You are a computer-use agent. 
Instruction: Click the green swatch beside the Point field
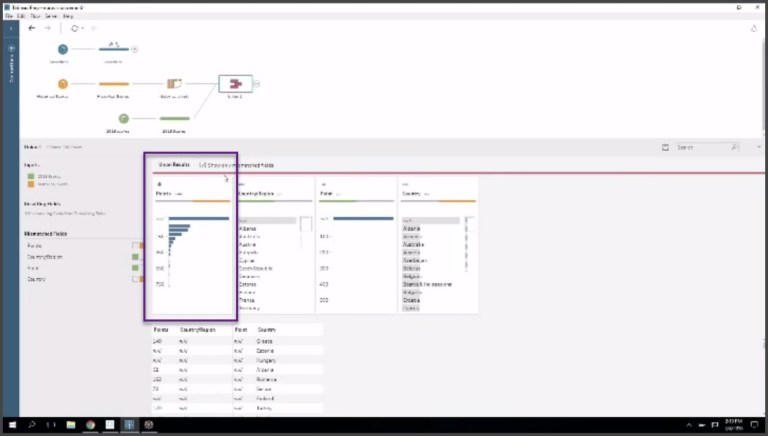coord(135,268)
